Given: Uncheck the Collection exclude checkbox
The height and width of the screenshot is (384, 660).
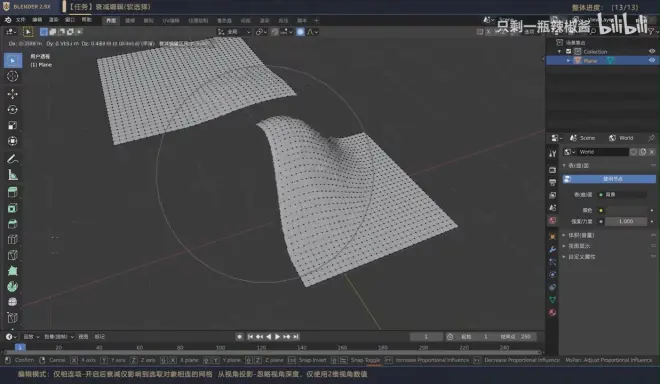Looking at the screenshot, I should [x=569, y=51].
